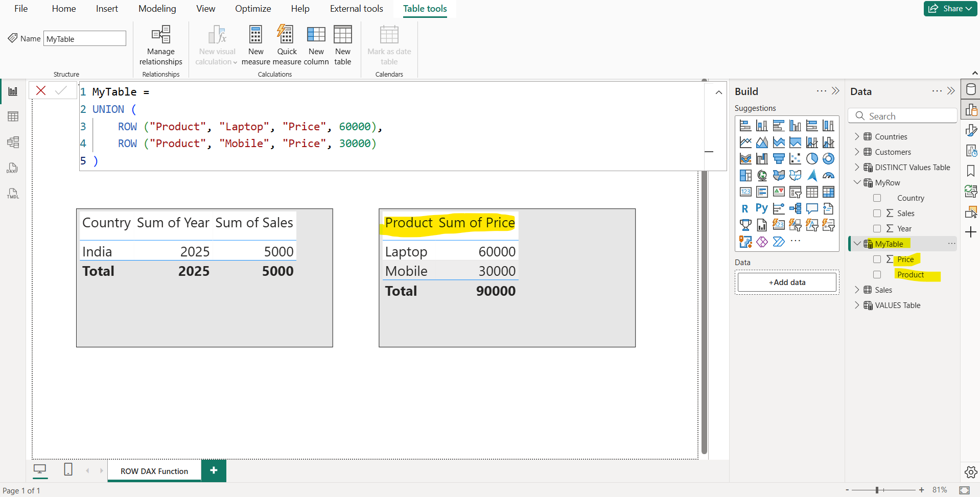Click the New measure icon
This screenshot has width=980, height=497.
pos(255,35)
